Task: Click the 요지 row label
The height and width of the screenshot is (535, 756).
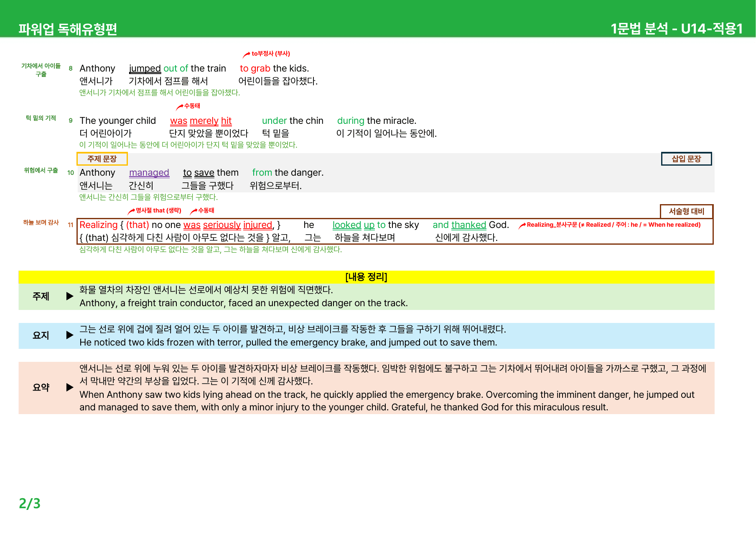Action: [41, 335]
